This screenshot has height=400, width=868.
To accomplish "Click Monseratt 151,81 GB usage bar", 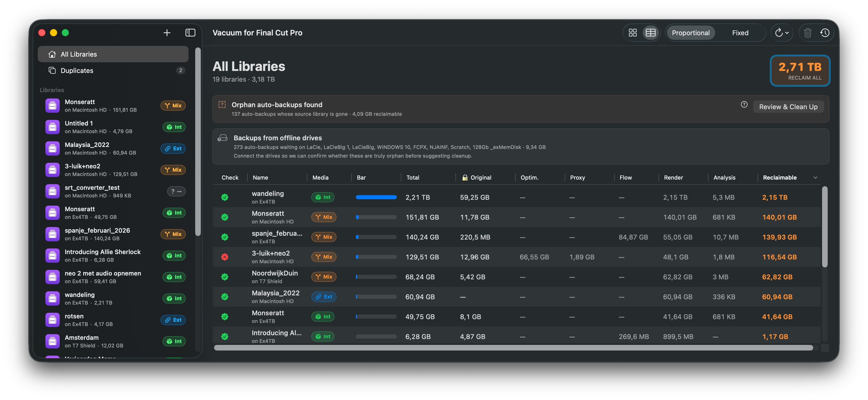I will click(x=376, y=217).
